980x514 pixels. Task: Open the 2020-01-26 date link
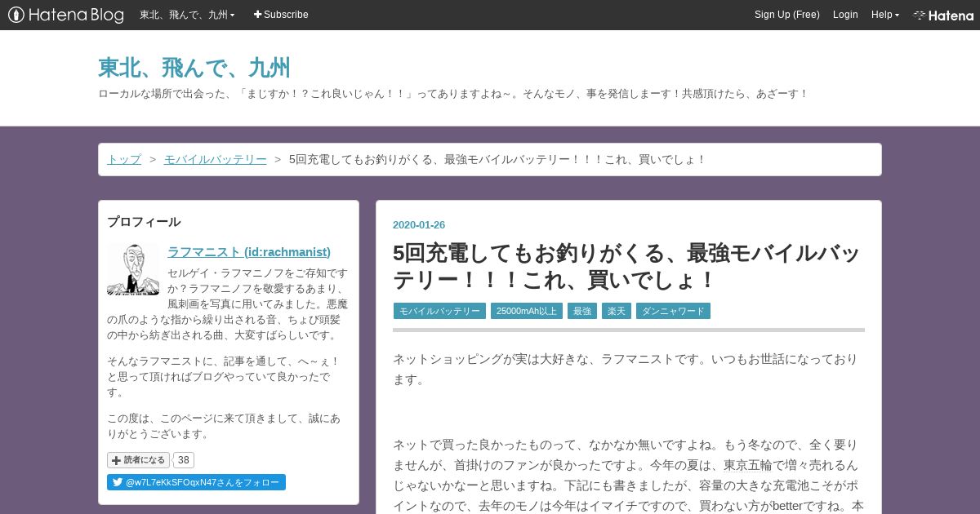coord(419,225)
